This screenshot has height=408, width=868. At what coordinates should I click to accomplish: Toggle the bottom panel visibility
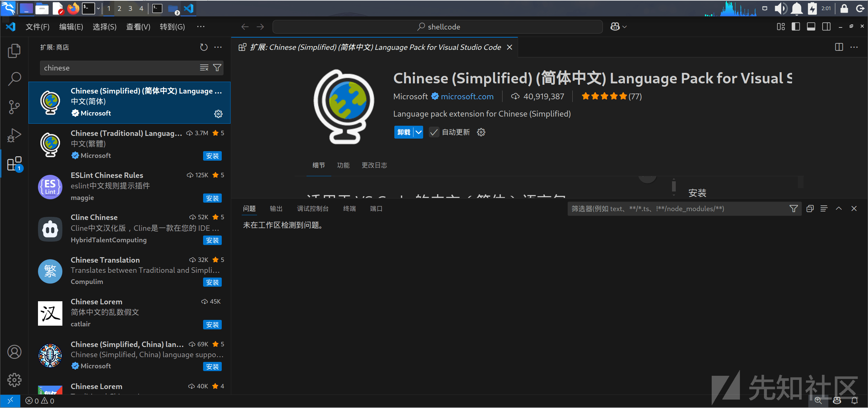pyautogui.click(x=811, y=27)
